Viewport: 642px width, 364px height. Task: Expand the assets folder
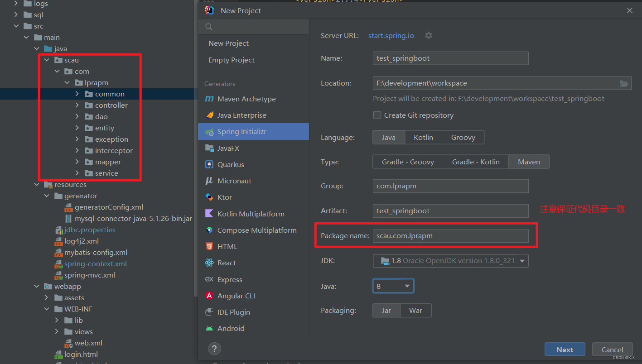point(47,297)
